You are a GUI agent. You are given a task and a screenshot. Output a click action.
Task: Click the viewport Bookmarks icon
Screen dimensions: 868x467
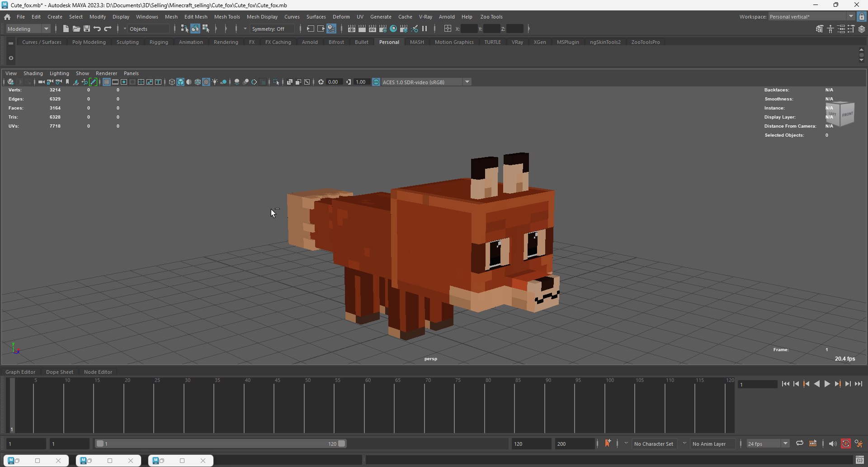click(x=67, y=82)
